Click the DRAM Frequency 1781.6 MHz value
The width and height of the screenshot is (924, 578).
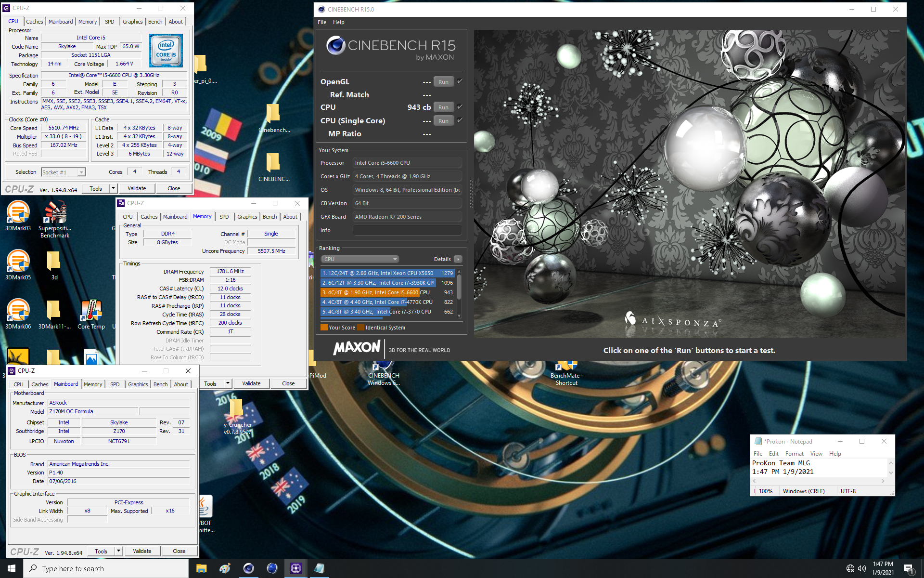pos(230,271)
